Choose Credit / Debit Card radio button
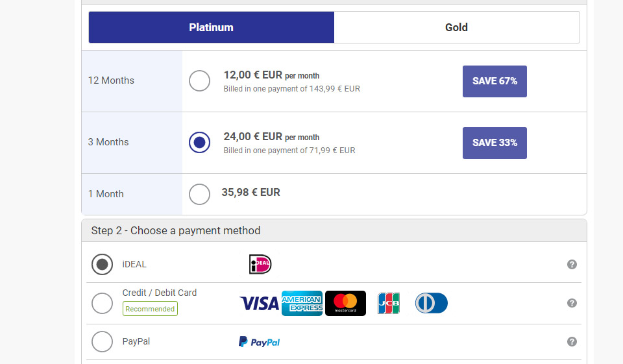The image size is (623, 364). click(102, 303)
